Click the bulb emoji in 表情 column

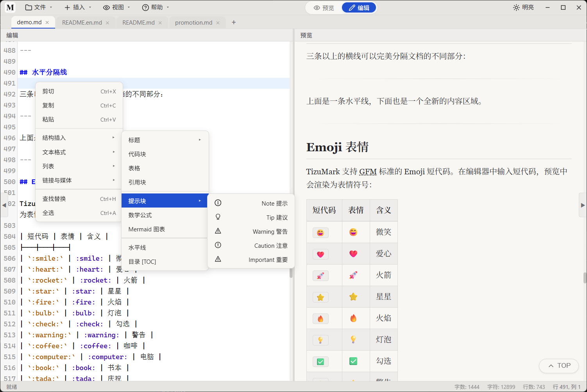pos(353,340)
